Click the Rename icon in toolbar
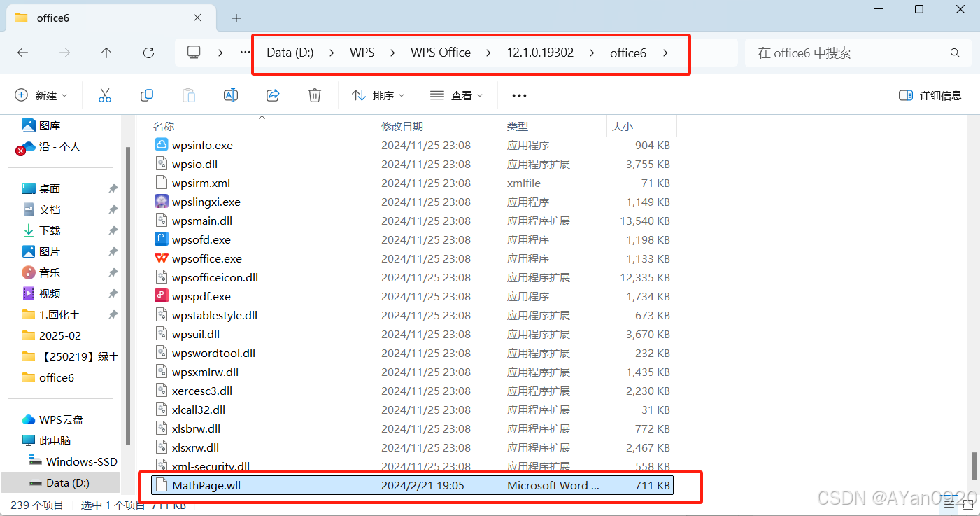Image resolution: width=980 pixels, height=516 pixels. [231, 95]
